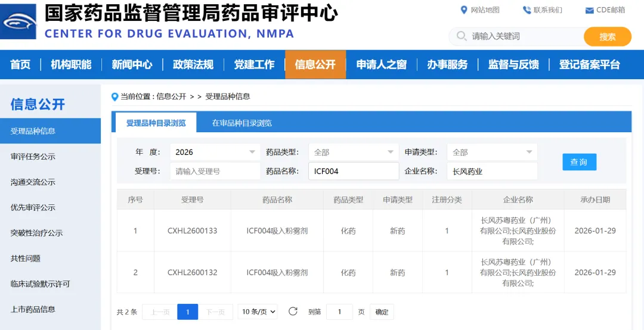Image resolution: width=644 pixels, height=330 pixels.
Task: Select page 1 in the pagination
Action: pos(187,312)
